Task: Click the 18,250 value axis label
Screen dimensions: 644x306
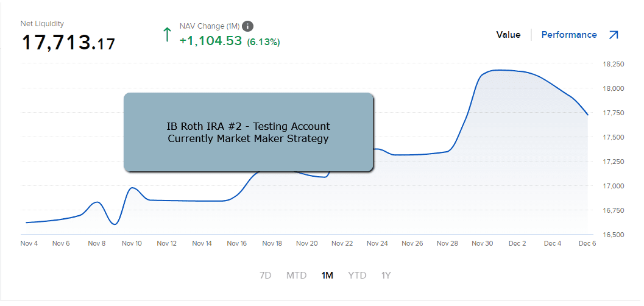Action: [x=613, y=64]
